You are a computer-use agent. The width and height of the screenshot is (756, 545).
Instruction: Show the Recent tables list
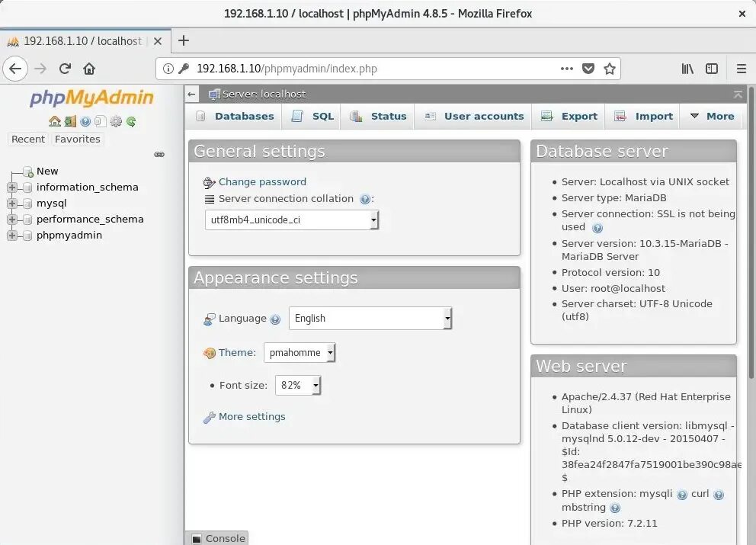(28, 139)
